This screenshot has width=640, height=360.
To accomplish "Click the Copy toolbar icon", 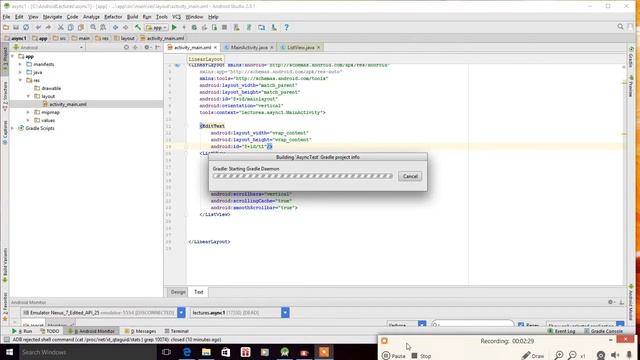I will tap(71, 27).
